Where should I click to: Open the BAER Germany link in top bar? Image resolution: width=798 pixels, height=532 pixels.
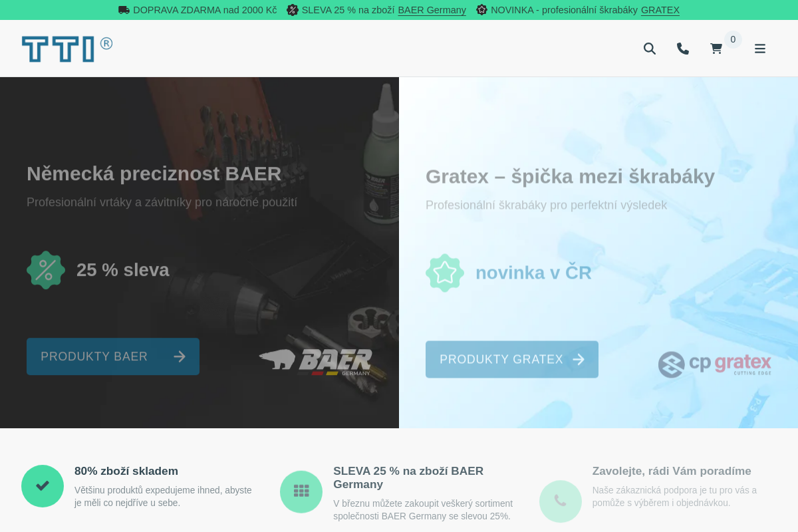pyautogui.click(x=432, y=10)
